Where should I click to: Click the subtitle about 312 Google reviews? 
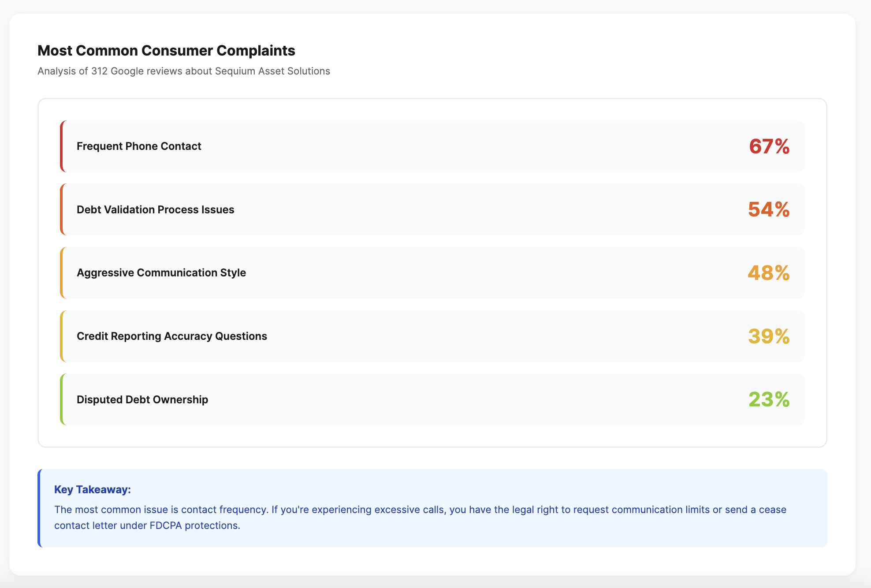click(184, 71)
